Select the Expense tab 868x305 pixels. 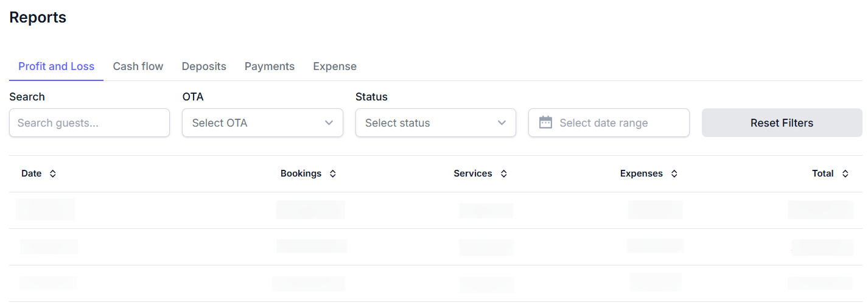pos(335,66)
